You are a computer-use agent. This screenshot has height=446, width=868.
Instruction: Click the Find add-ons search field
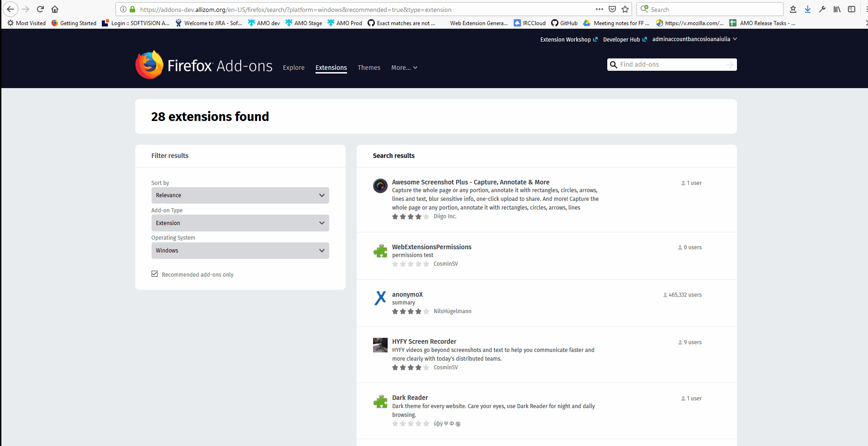[x=671, y=65]
